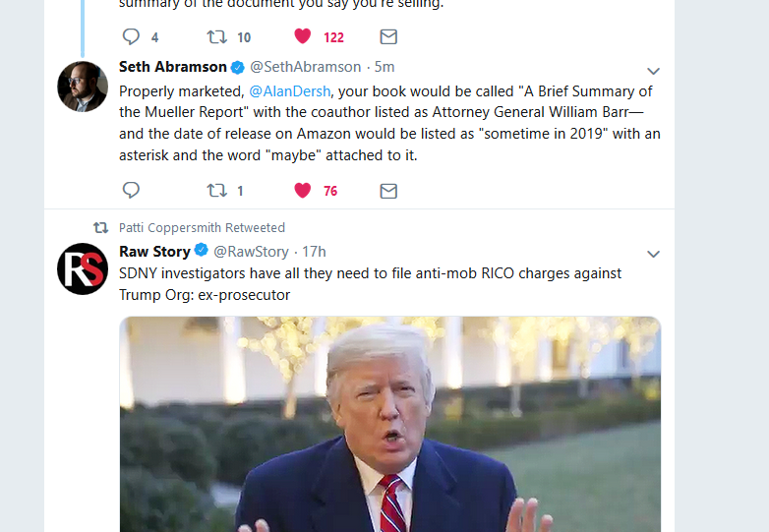This screenshot has height=532, width=769.
Task: Open Seth Abramson's tweet options chevron
Action: [653, 71]
